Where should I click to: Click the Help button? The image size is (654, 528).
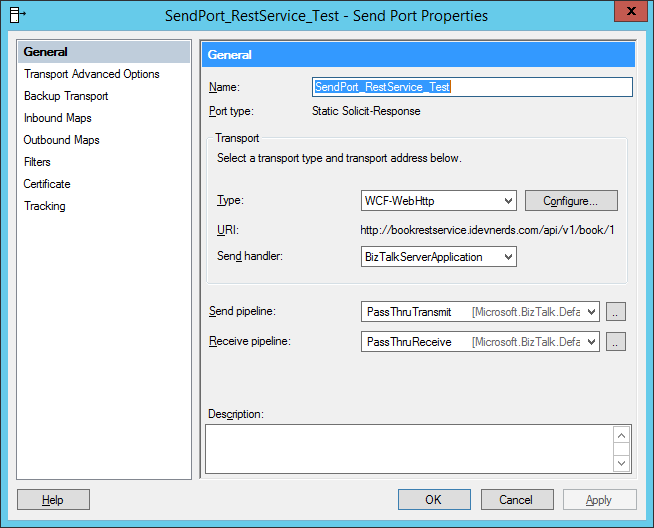point(53,500)
